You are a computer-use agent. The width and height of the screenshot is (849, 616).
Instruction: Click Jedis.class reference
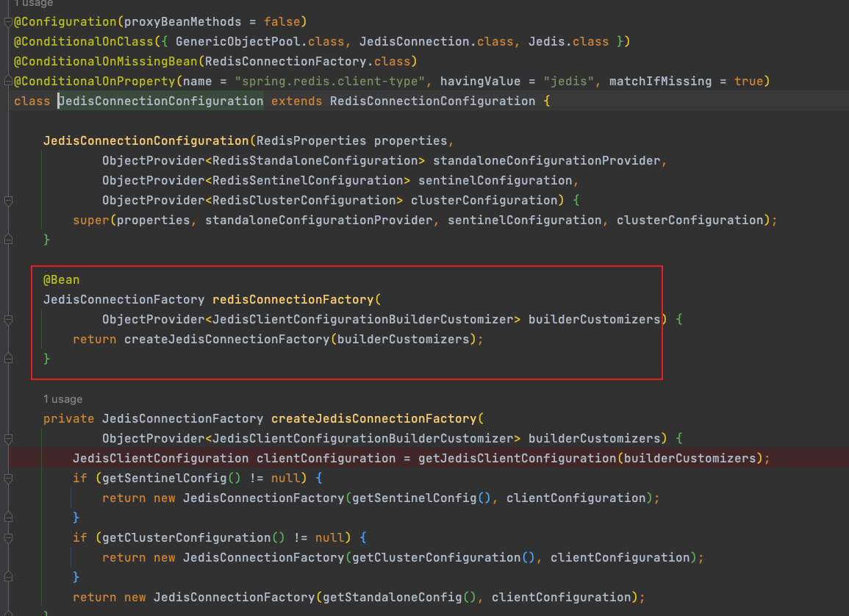(x=568, y=42)
